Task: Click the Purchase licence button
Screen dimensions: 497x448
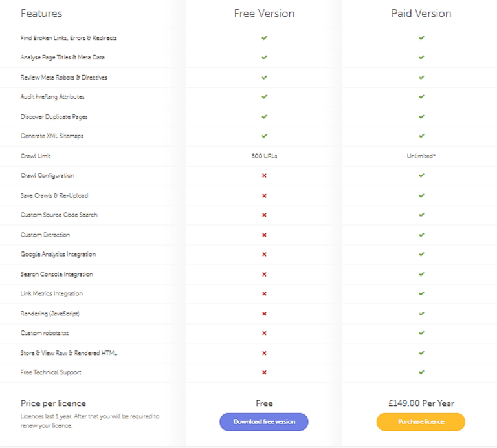Action: click(x=421, y=421)
